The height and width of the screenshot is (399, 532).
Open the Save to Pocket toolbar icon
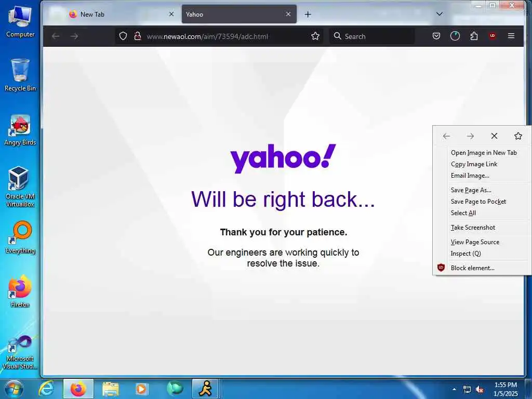(436, 36)
